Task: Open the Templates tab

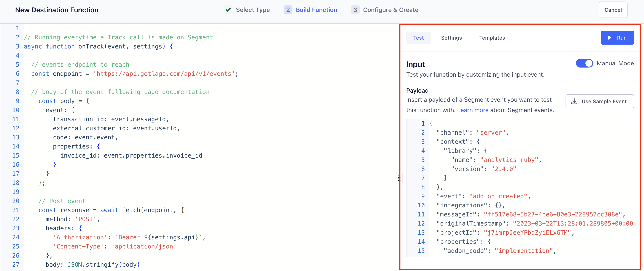Action: (492, 38)
